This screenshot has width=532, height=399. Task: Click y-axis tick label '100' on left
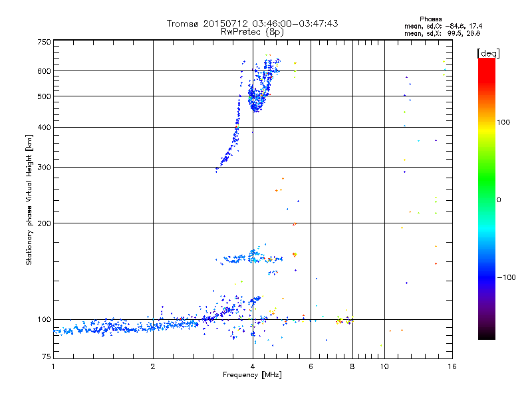point(44,320)
